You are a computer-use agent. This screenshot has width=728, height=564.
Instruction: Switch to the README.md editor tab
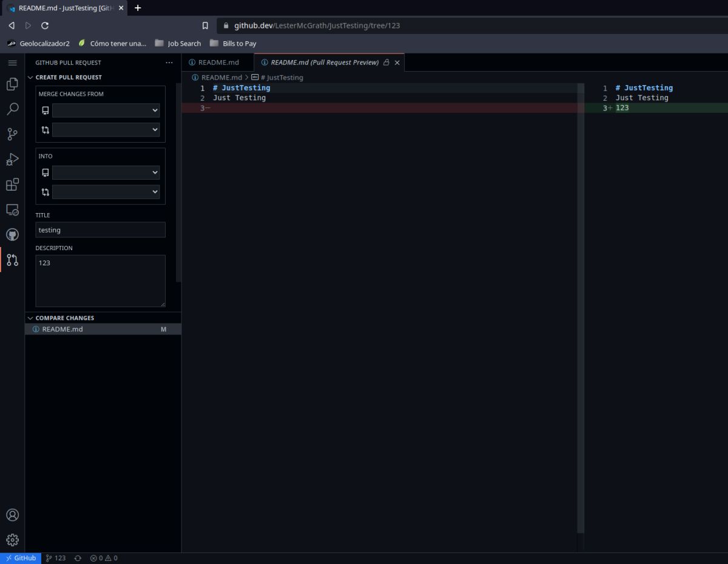tap(218, 63)
